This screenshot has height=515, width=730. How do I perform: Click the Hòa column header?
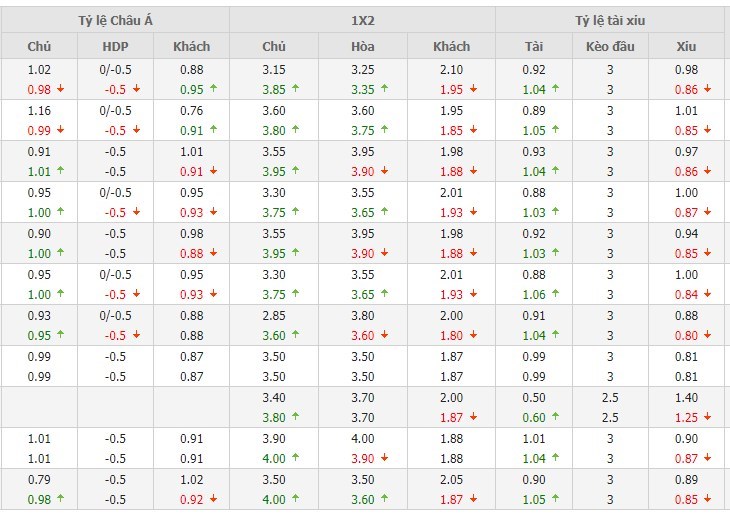coord(363,46)
